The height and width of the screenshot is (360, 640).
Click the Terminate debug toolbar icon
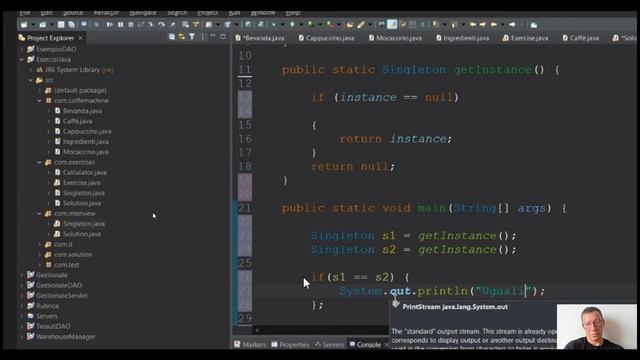pyautogui.click(x=131, y=25)
